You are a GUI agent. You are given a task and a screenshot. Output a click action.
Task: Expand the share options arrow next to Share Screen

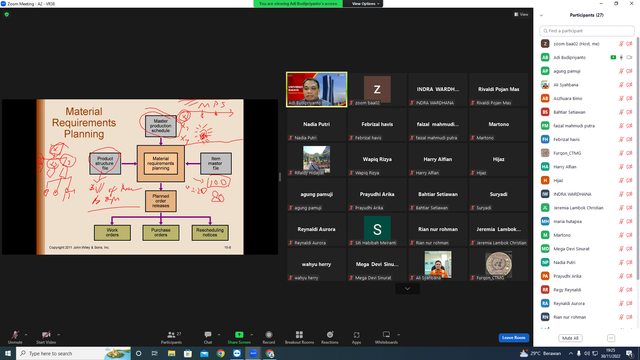pos(251,335)
